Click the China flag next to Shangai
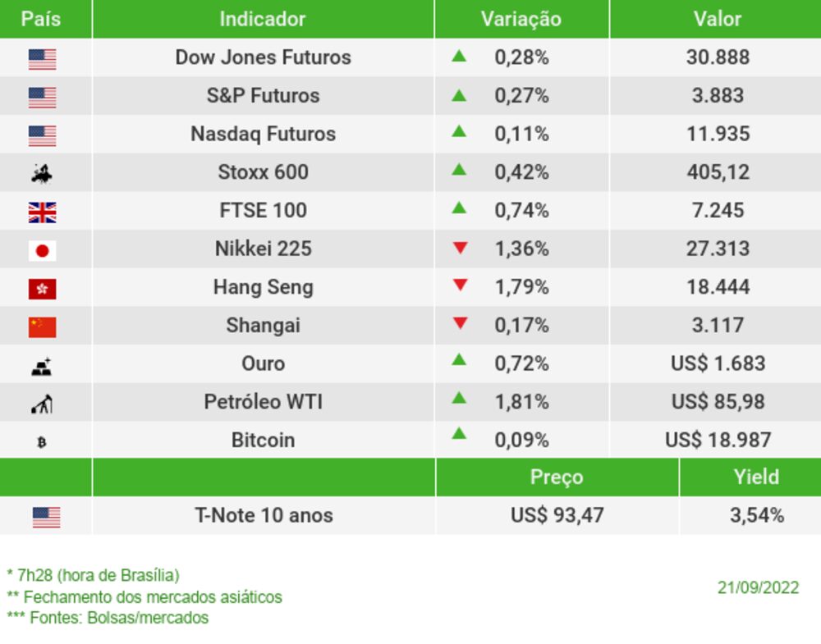The height and width of the screenshot is (644, 821). (42, 327)
